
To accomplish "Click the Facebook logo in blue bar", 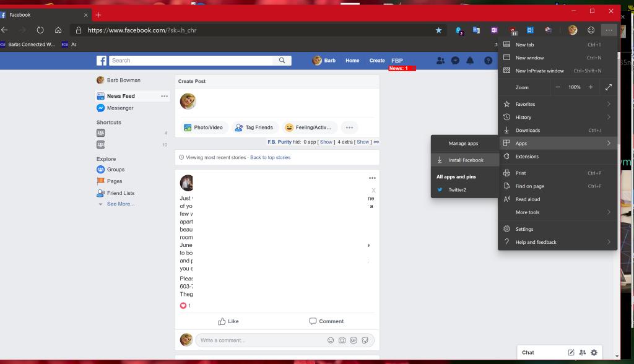I will (102, 60).
